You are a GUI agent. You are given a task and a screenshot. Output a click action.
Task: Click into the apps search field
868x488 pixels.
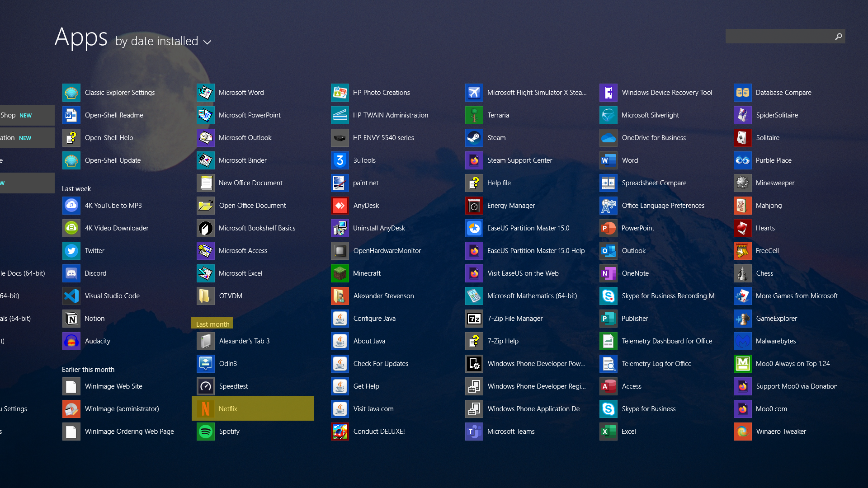[x=778, y=36]
